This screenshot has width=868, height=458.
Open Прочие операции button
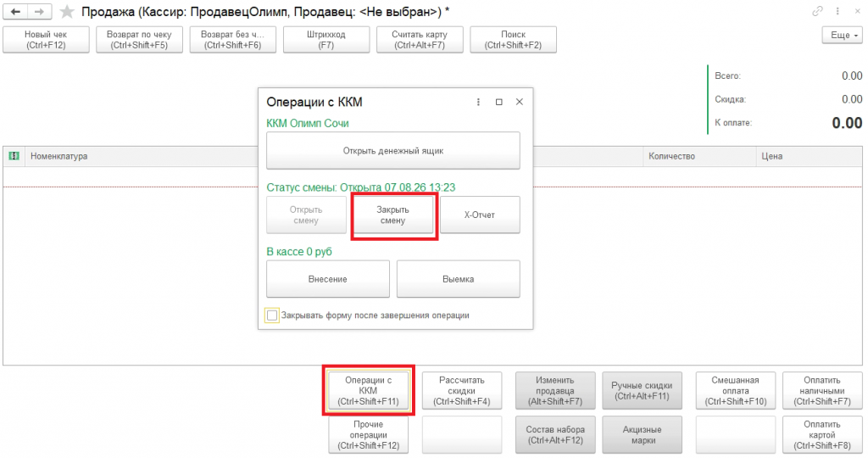[369, 435]
